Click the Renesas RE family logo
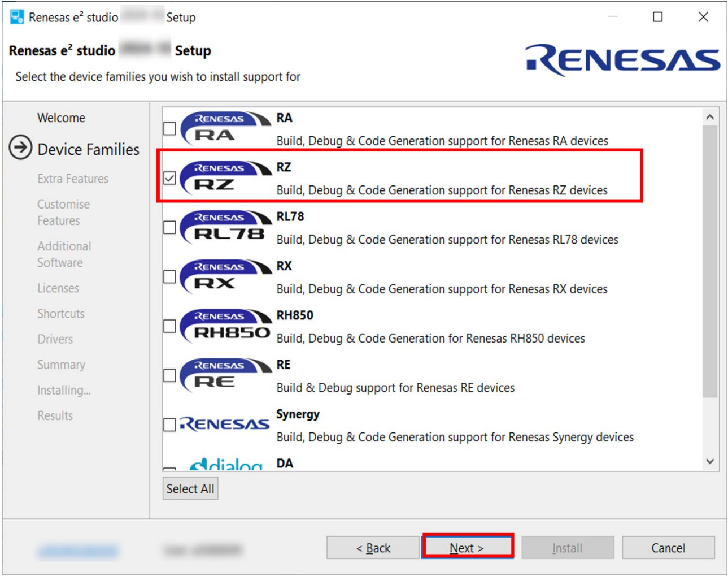 click(225, 375)
